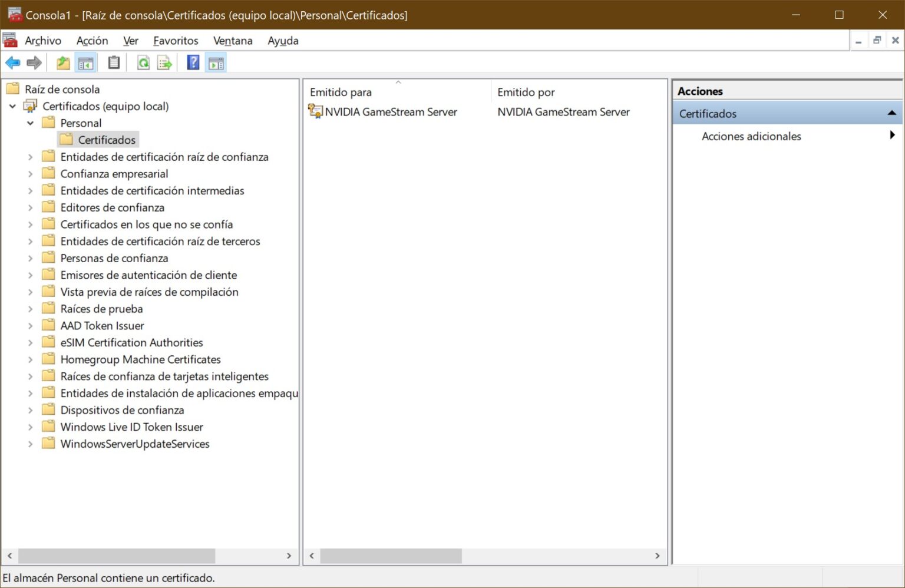Toggle the Show/Hide action pane icon

pyautogui.click(x=216, y=62)
